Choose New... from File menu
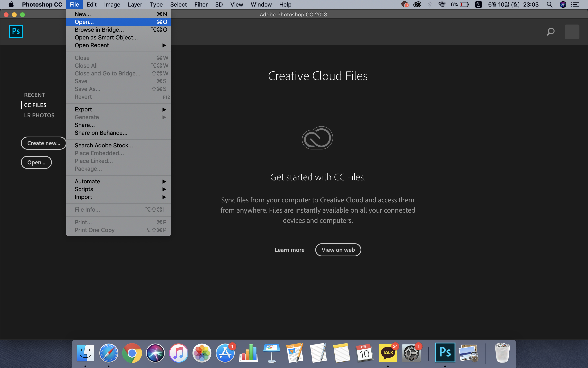 [119, 14]
